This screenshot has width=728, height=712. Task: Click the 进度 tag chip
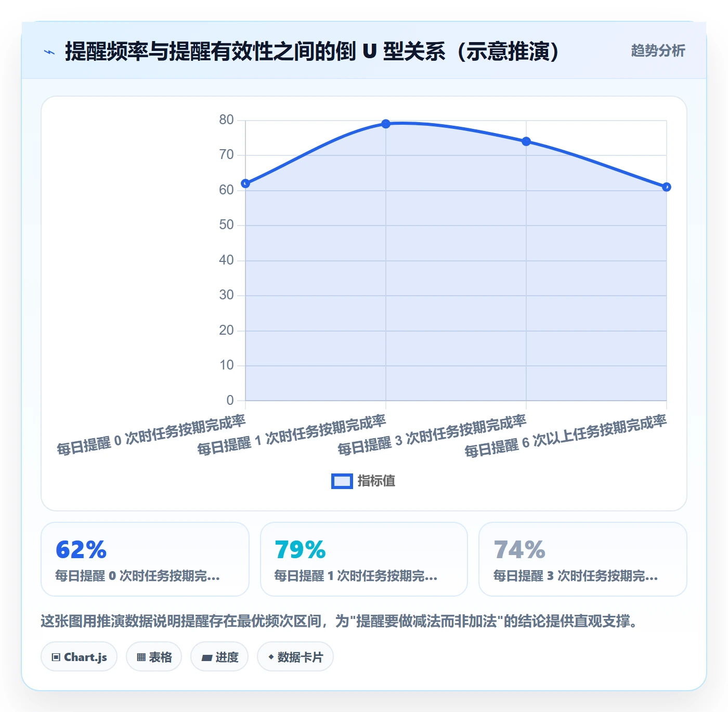pyautogui.click(x=219, y=657)
